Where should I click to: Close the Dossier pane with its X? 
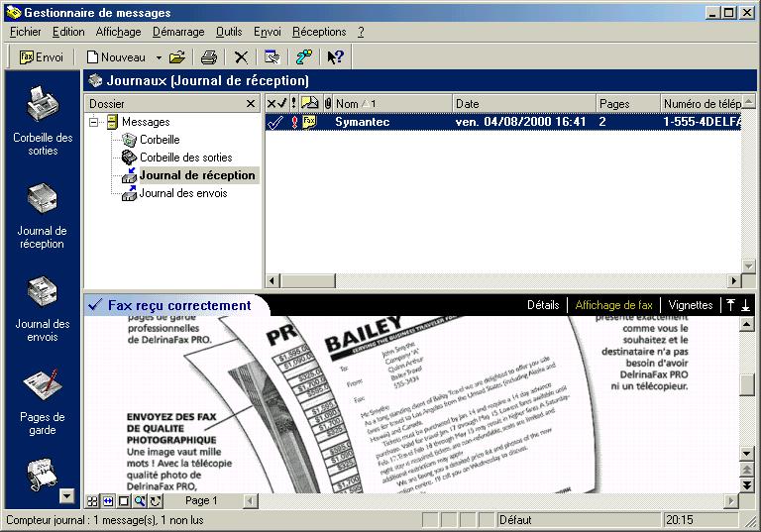tap(251, 103)
